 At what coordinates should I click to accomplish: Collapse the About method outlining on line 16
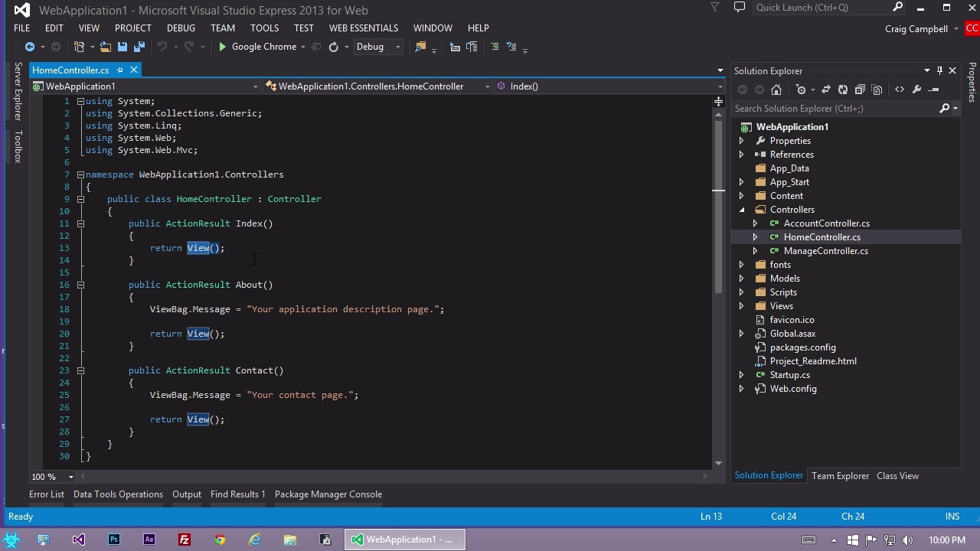80,285
